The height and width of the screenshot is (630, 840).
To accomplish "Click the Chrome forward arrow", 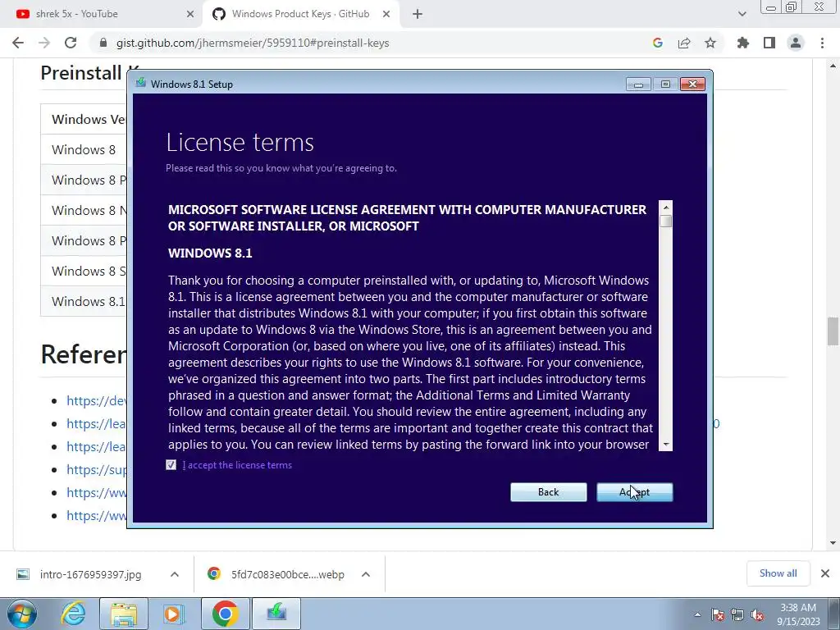I will (44, 43).
